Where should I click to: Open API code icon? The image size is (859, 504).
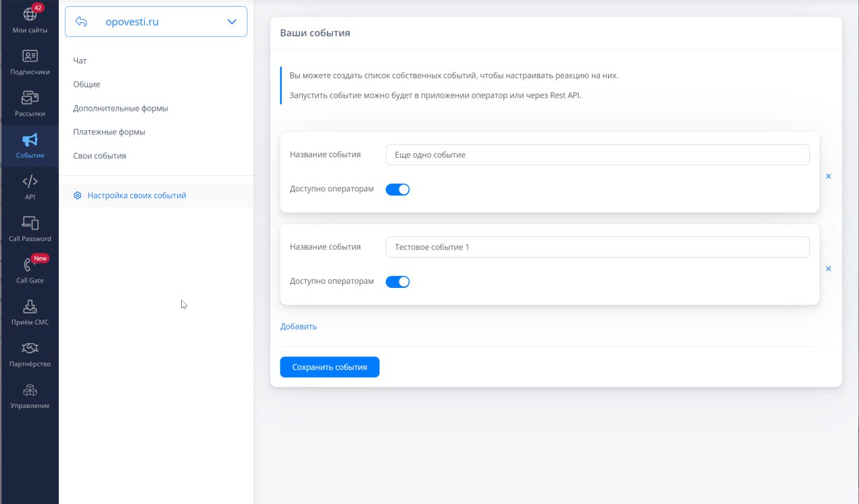(30, 182)
